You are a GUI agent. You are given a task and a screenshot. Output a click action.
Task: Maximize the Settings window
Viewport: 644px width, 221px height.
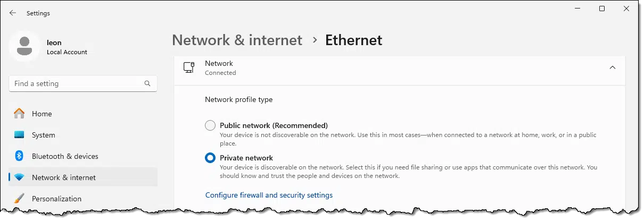602,8
